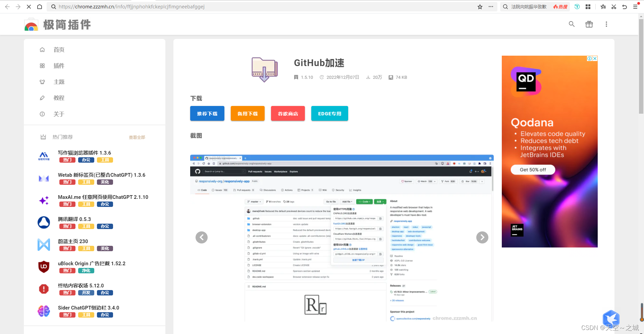This screenshot has width=644, height=334.
Task: Click 办公 tag under 写作猫
Action: coord(86,160)
